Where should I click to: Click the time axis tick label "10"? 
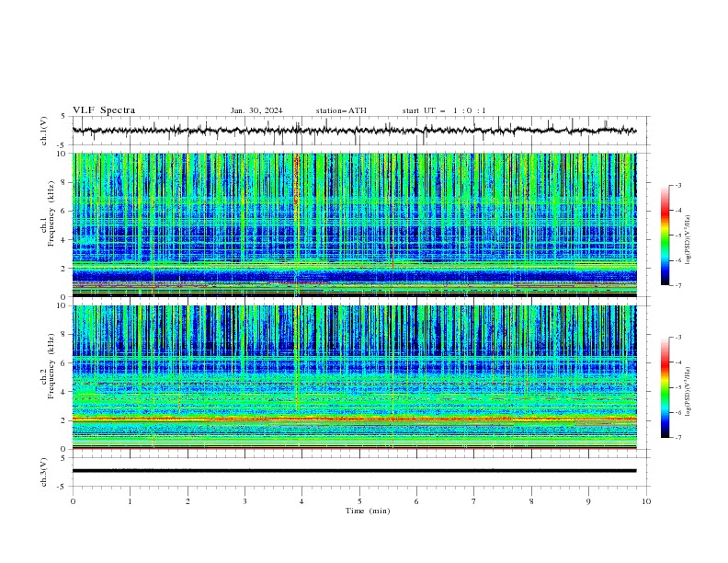pos(646,501)
